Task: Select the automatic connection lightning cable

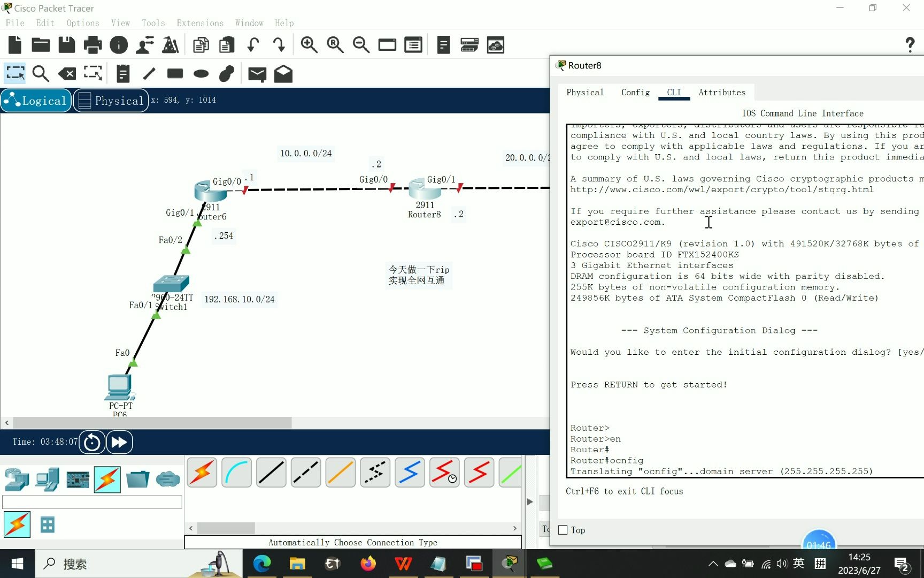Action: pos(202,473)
